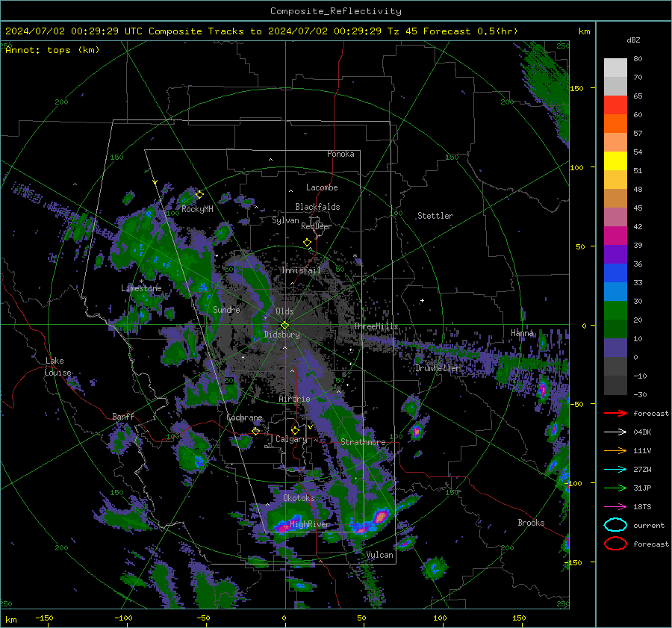The height and width of the screenshot is (628, 672).
Task: Click the orange 111V arrow in legend
Action: [x=615, y=450]
